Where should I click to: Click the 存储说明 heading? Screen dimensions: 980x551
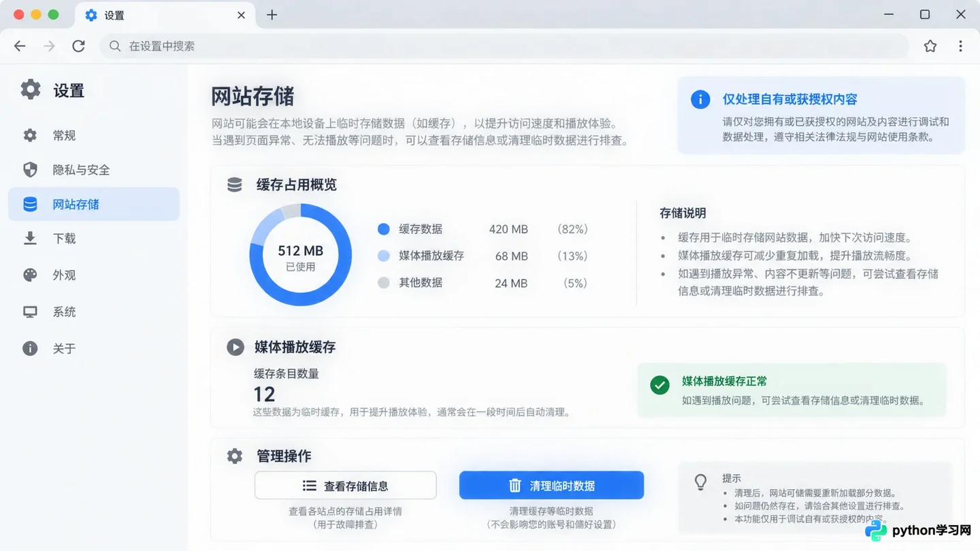(x=683, y=213)
